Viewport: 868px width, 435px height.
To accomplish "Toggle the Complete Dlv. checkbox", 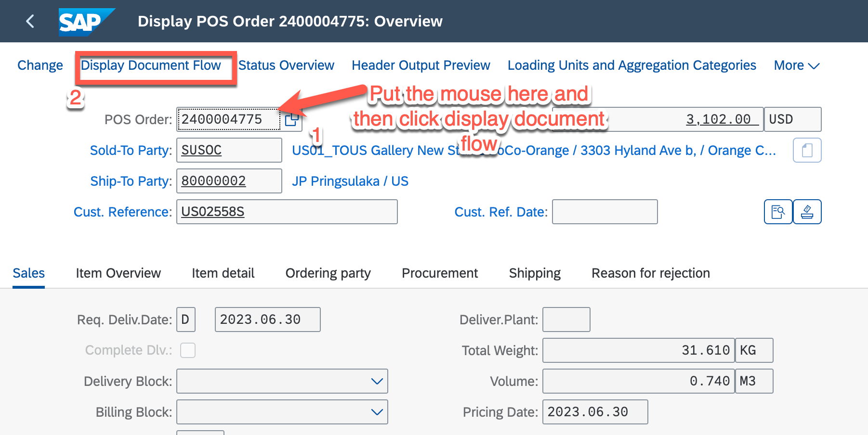I will [x=188, y=350].
